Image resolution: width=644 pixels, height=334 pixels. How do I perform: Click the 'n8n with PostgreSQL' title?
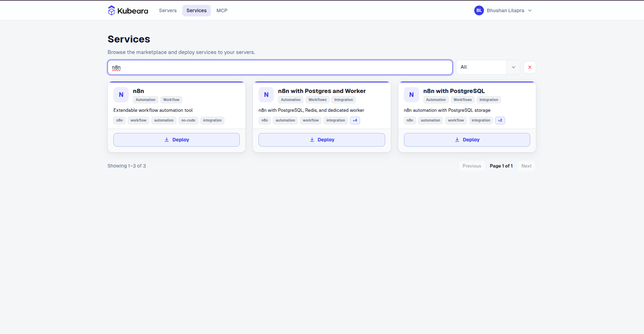454,91
